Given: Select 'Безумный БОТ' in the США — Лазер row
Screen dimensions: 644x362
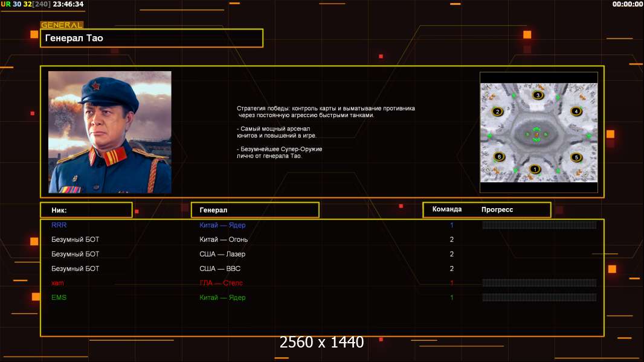Looking at the screenshot, I should click(75, 254).
